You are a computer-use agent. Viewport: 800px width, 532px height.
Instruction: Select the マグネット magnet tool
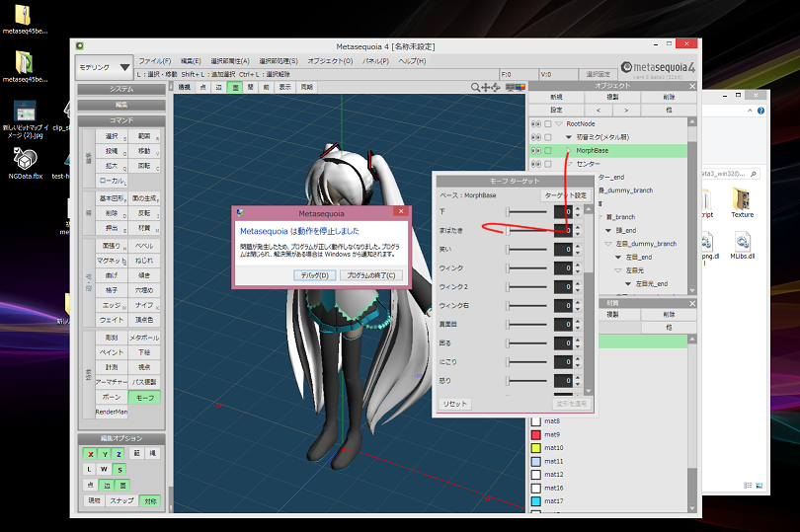click(112, 261)
